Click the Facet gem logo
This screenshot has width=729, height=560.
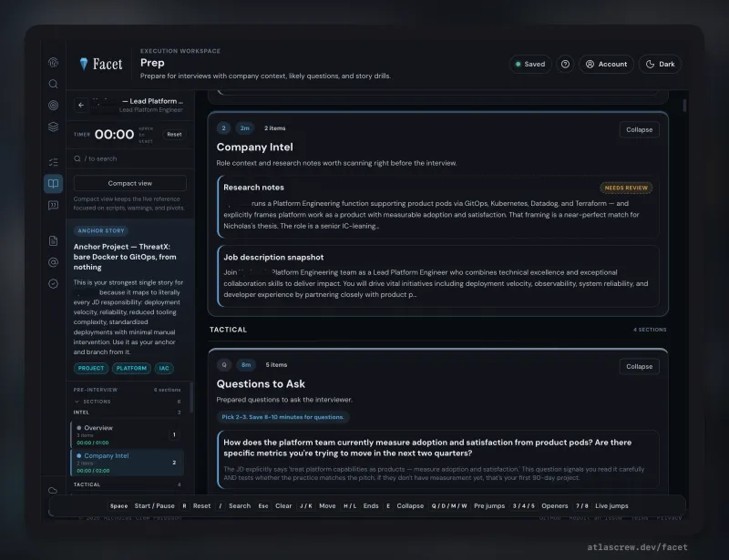(84, 64)
